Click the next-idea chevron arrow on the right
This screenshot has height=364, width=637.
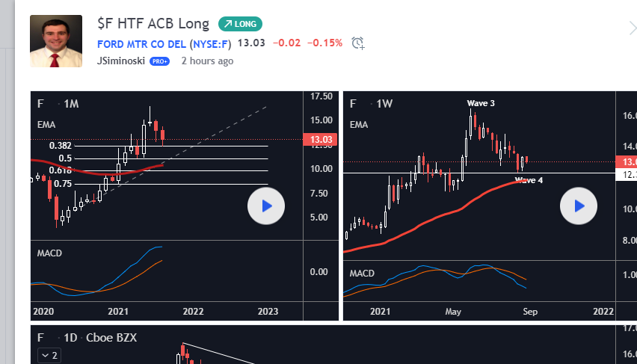tap(632, 28)
